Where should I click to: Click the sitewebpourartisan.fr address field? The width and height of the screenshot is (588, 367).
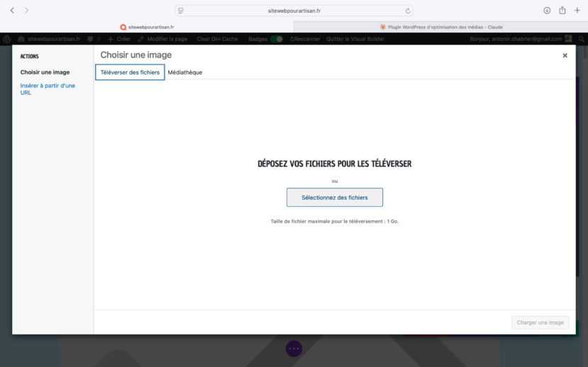(x=294, y=11)
